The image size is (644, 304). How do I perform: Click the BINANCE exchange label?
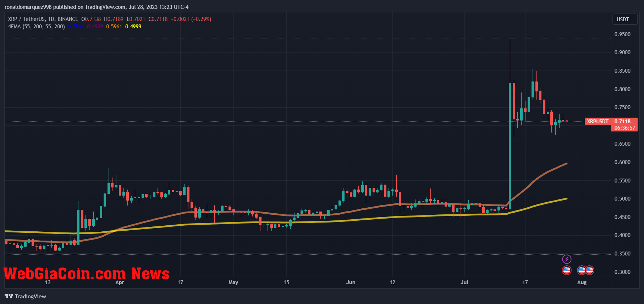[x=68, y=19]
